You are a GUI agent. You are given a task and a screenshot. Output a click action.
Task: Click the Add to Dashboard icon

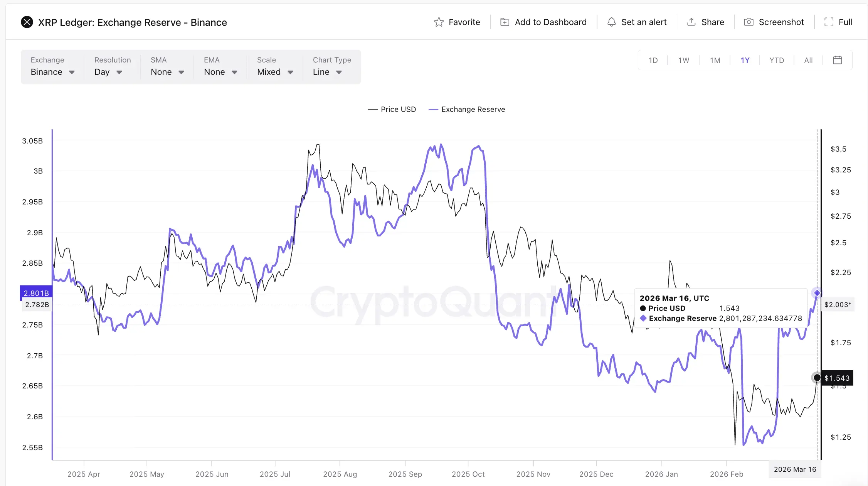[x=505, y=22]
